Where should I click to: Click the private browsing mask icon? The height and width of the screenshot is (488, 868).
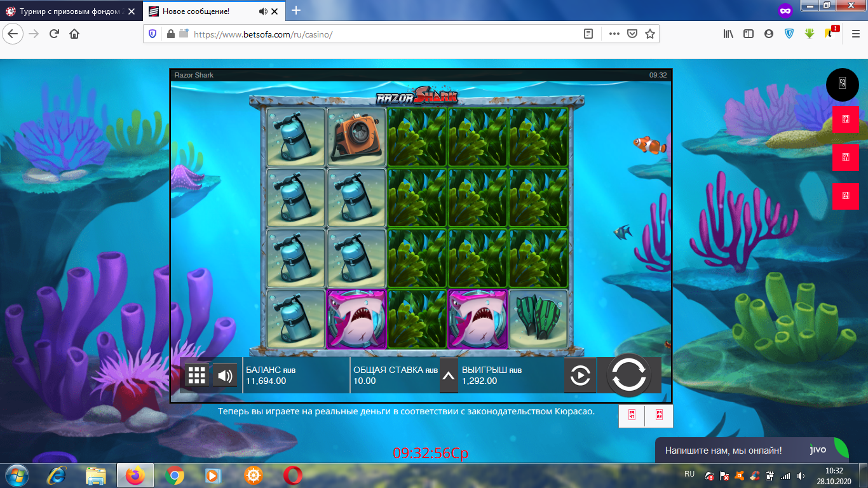point(786,11)
